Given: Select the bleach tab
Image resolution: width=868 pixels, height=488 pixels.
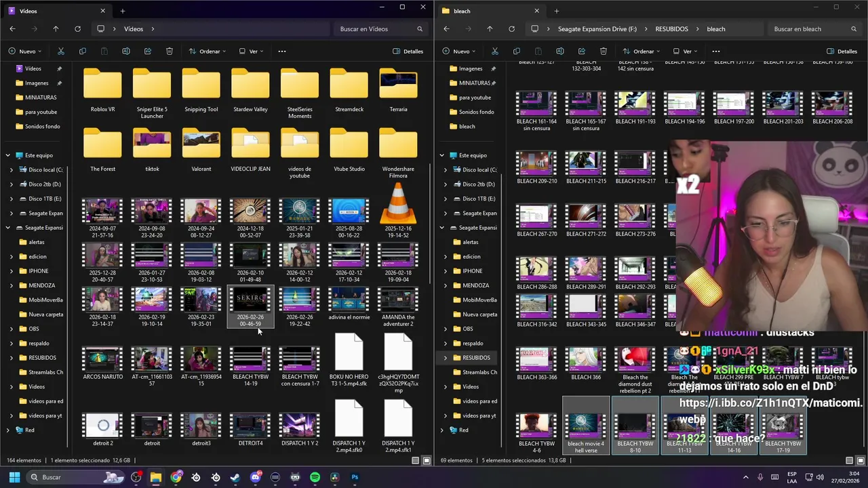Looking at the screenshot, I should click(489, 11).
